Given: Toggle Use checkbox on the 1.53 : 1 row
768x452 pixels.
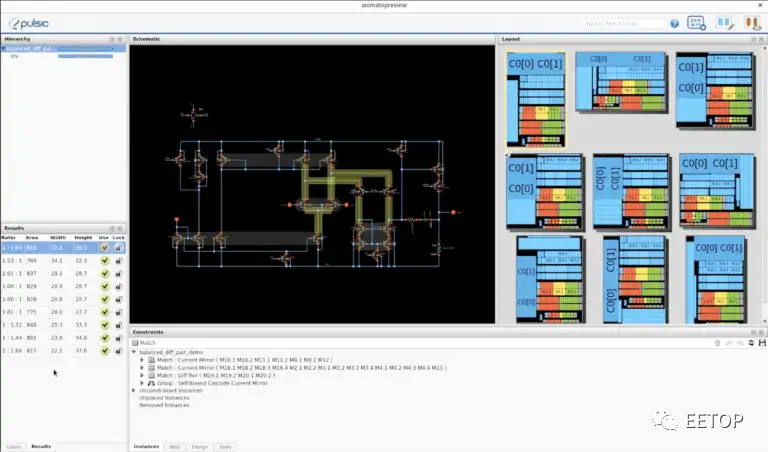Looking at the screenshot, I should tap(104, 261).
